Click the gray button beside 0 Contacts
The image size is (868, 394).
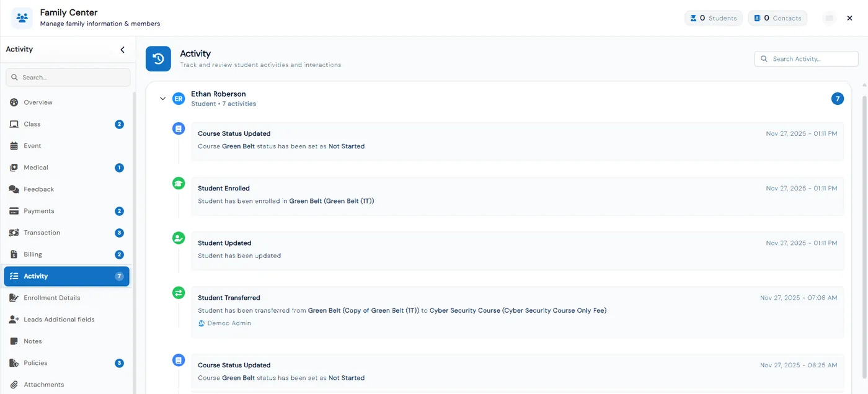[x=829, y=18]
